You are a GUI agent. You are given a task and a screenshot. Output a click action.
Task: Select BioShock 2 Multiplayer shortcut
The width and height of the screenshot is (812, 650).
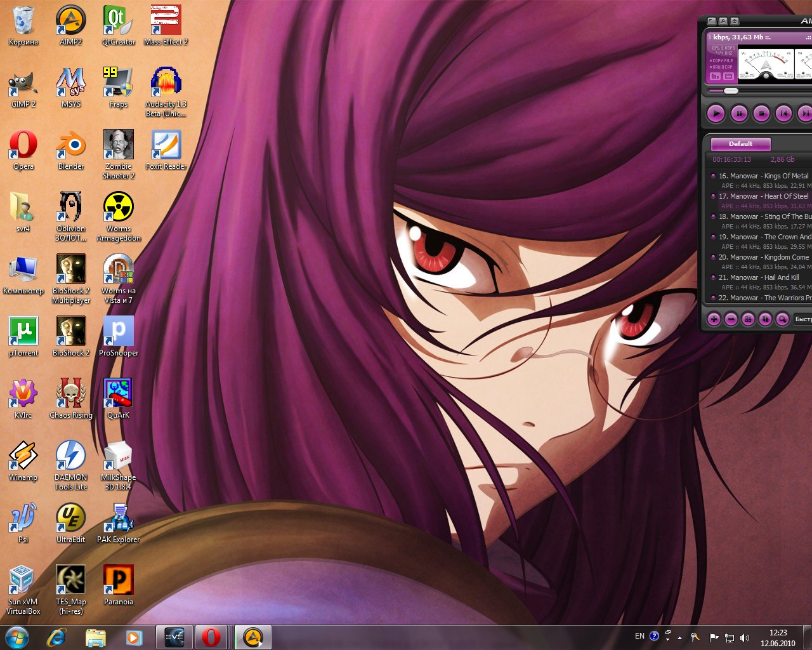pos(71,279)
